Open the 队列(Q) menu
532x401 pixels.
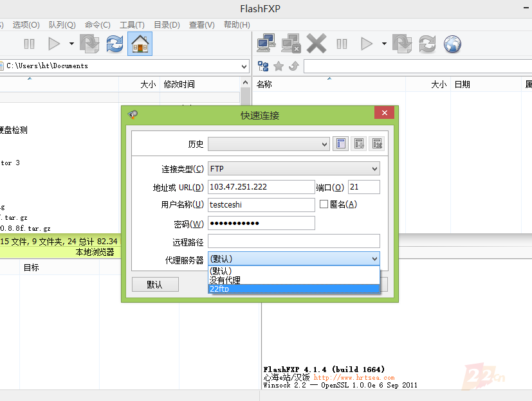coord(62,25)
